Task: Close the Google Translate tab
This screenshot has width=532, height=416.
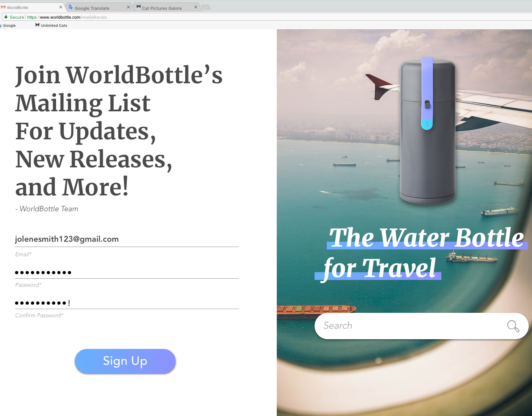Action: pyautogui.click(x=128, y=7)
